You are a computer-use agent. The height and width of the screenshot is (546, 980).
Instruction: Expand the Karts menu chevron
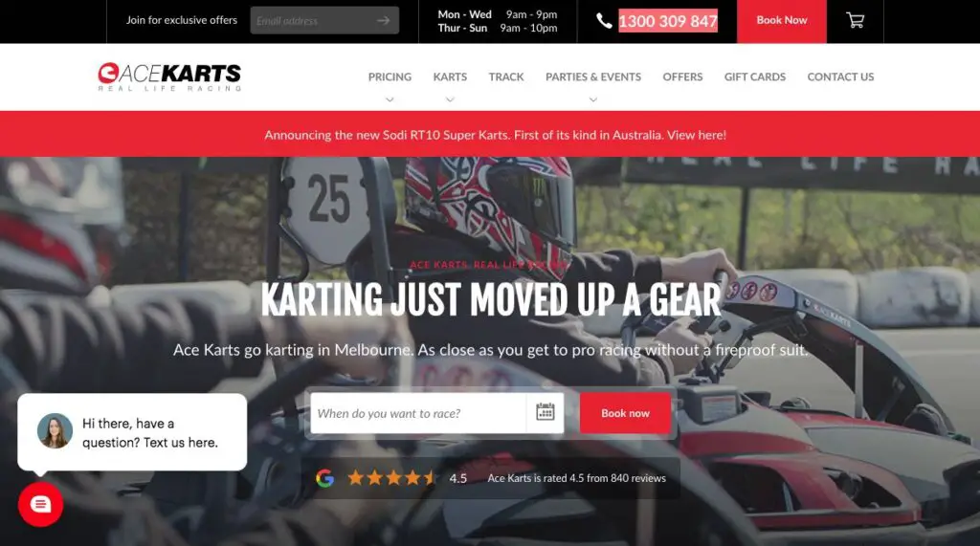point(450,99)
